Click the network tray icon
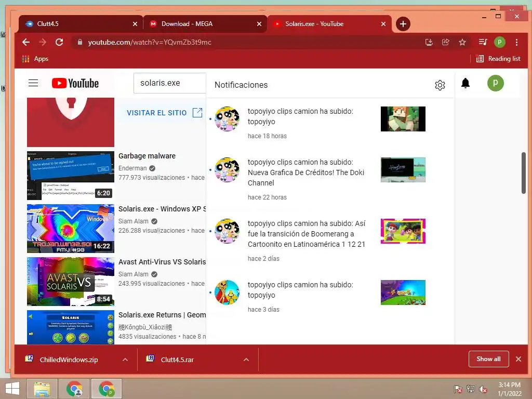 click(471, 389)
